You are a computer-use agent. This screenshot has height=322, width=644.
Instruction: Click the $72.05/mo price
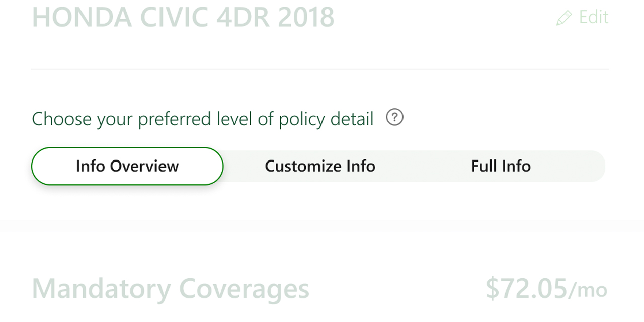pos(546,289)
